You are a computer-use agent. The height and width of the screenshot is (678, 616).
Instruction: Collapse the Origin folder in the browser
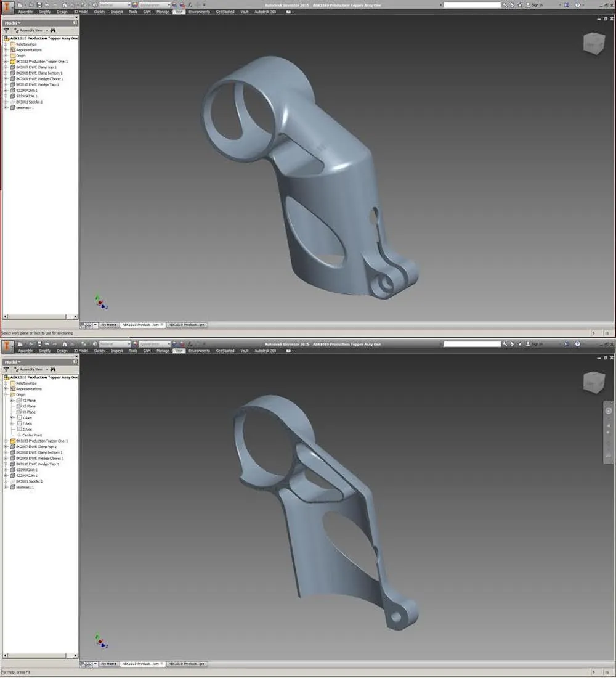point(6,394)
